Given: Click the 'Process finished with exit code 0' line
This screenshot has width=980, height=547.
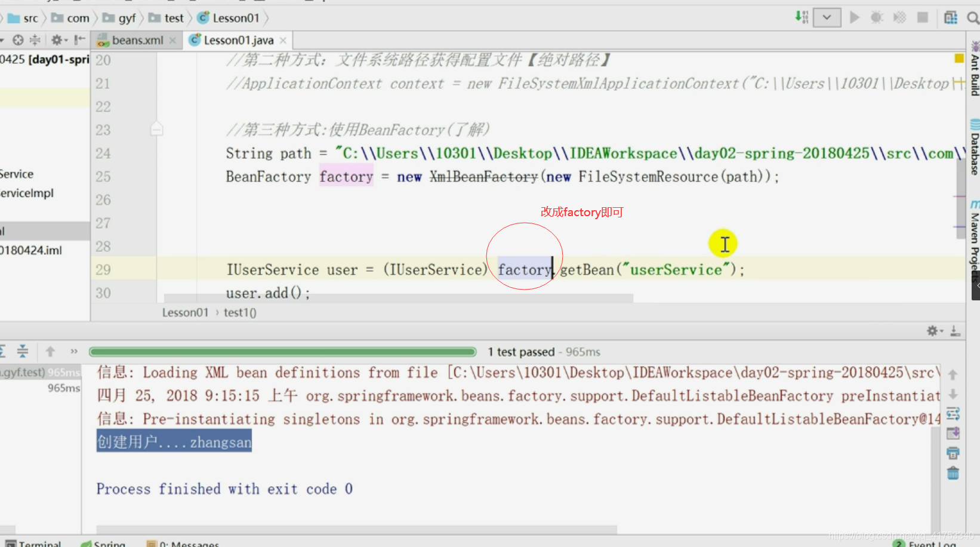Looking at the screenshot, I should pos(224,488).
